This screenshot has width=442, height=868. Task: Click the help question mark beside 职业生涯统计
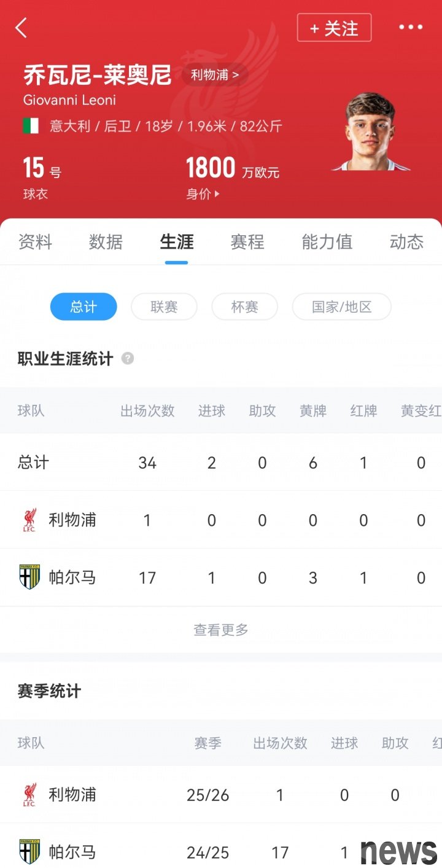(128, 359)
